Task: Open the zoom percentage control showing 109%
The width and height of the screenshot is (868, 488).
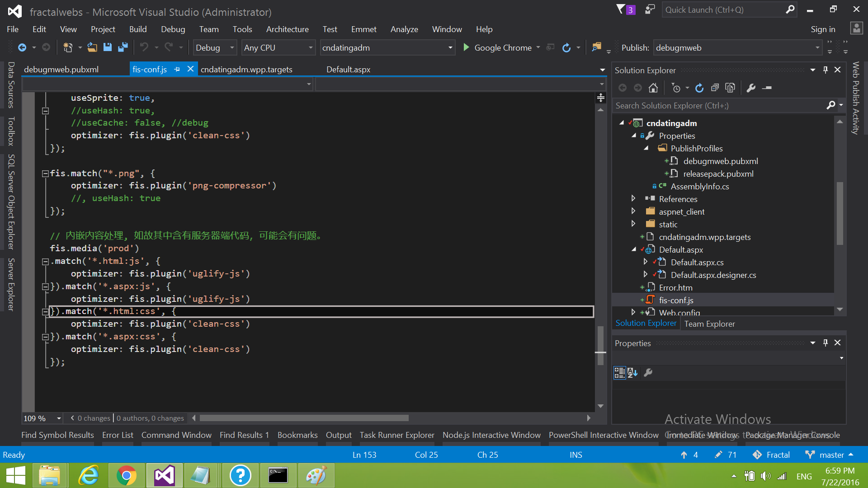Action: point(42,418)
